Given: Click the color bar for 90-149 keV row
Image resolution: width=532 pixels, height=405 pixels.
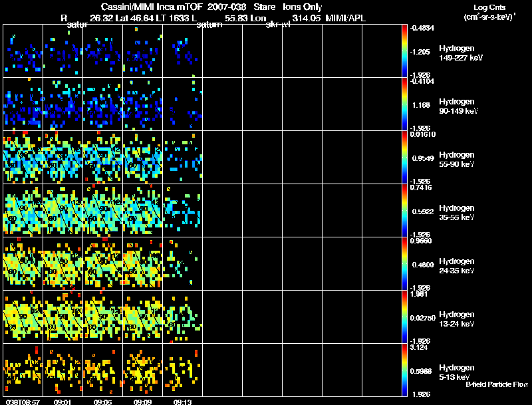Looking at the screenshot, I should [x=404, y=104].
